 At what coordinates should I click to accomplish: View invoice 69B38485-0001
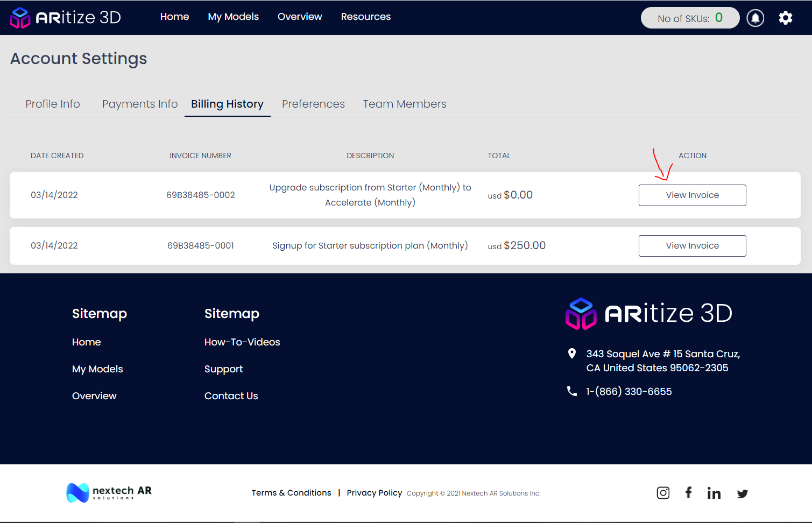tap(692, 246)
